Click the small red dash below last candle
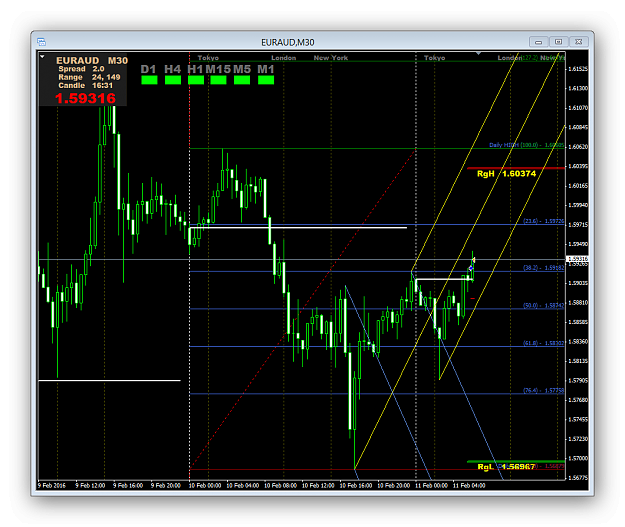The width and height of the screenshot is (625, 527). tap(472, 298)
